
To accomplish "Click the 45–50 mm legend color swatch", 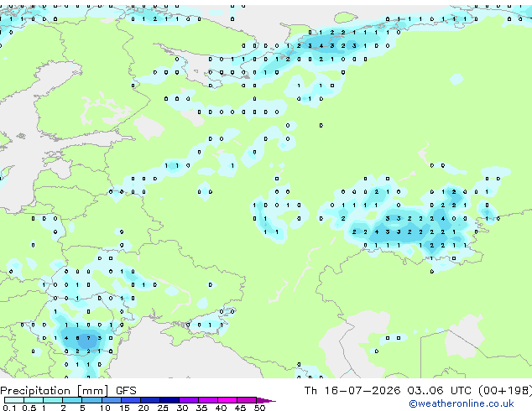I will (247, 400).
